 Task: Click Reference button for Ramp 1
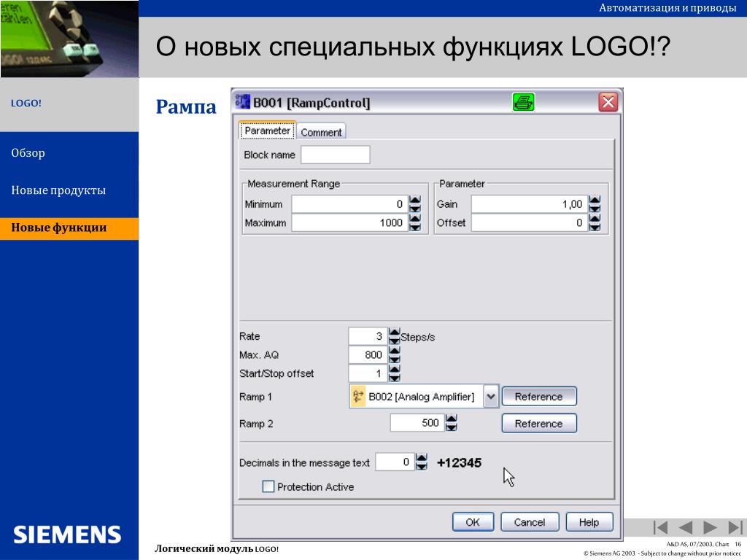pyautogui.click(x=539, y=396)
